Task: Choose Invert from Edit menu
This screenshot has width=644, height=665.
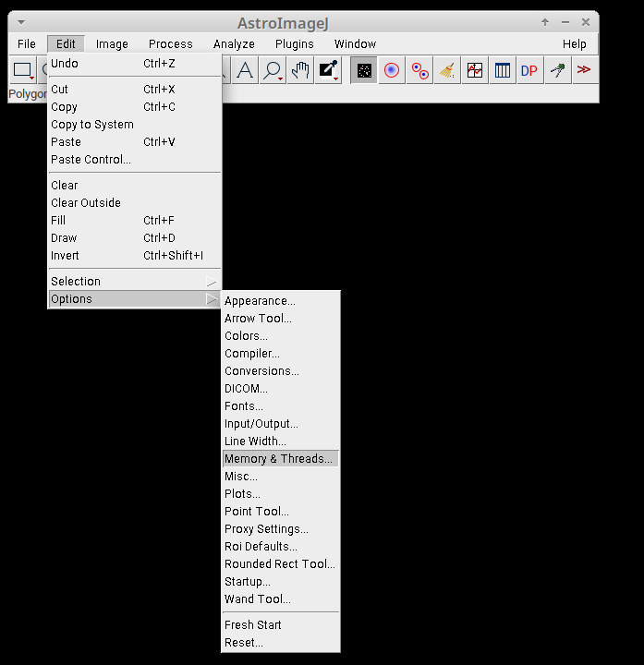Action: (x=135, y=256)
